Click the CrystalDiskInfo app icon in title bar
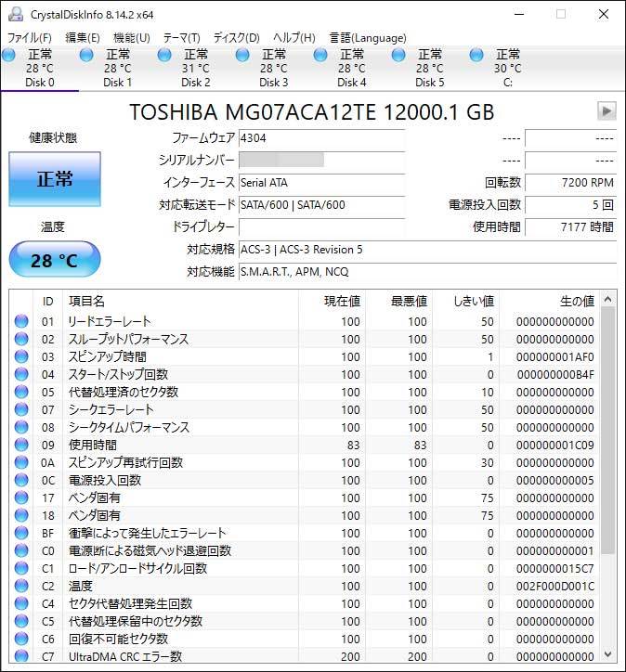 pos(16,15)
